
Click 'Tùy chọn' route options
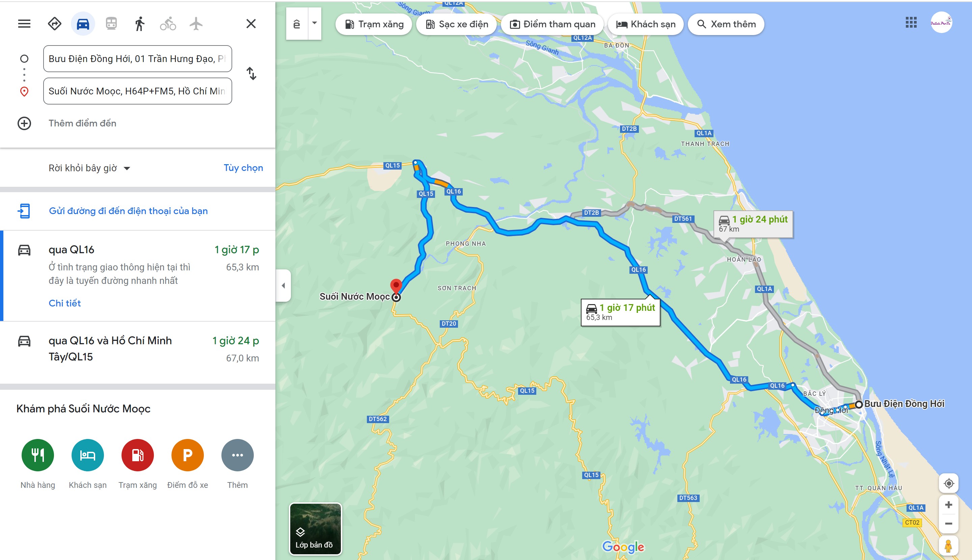(x=243, y=168)
